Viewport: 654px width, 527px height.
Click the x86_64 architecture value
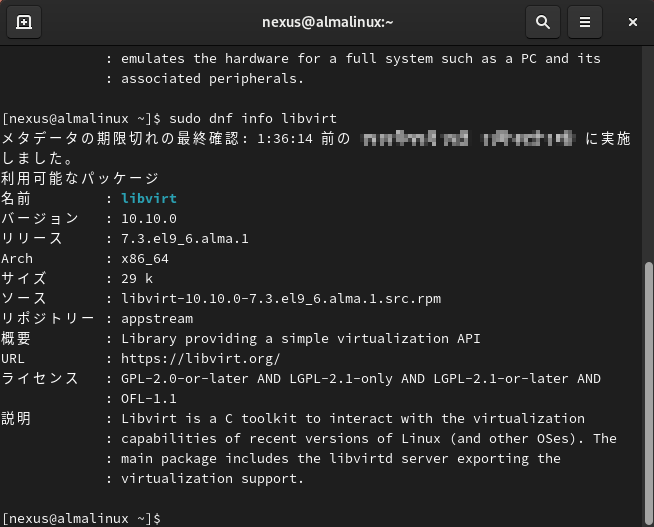[x=144, y=258]
